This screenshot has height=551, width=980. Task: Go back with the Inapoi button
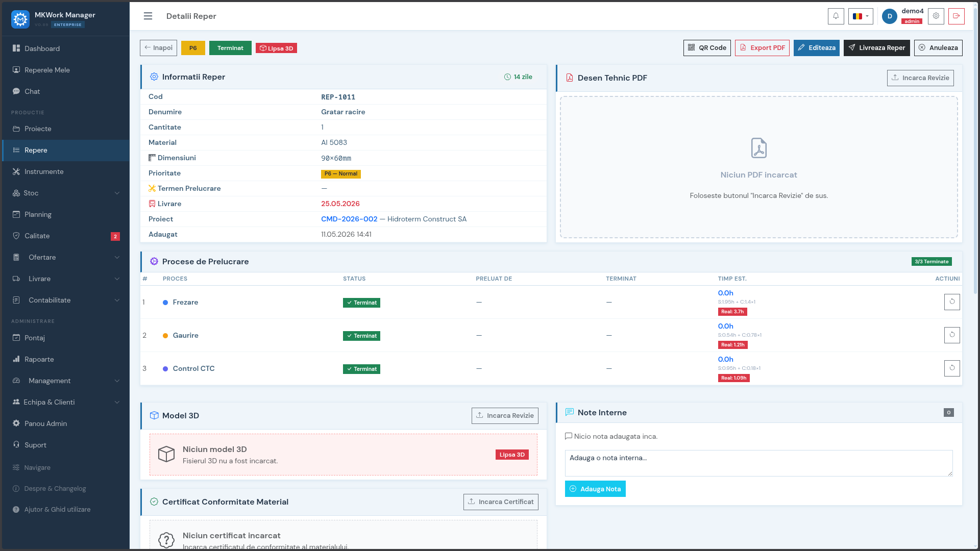(158, 48)
